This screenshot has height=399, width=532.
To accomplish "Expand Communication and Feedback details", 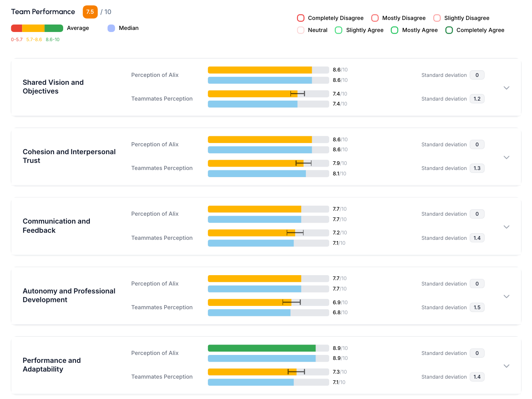I will (x=506, y=227).
